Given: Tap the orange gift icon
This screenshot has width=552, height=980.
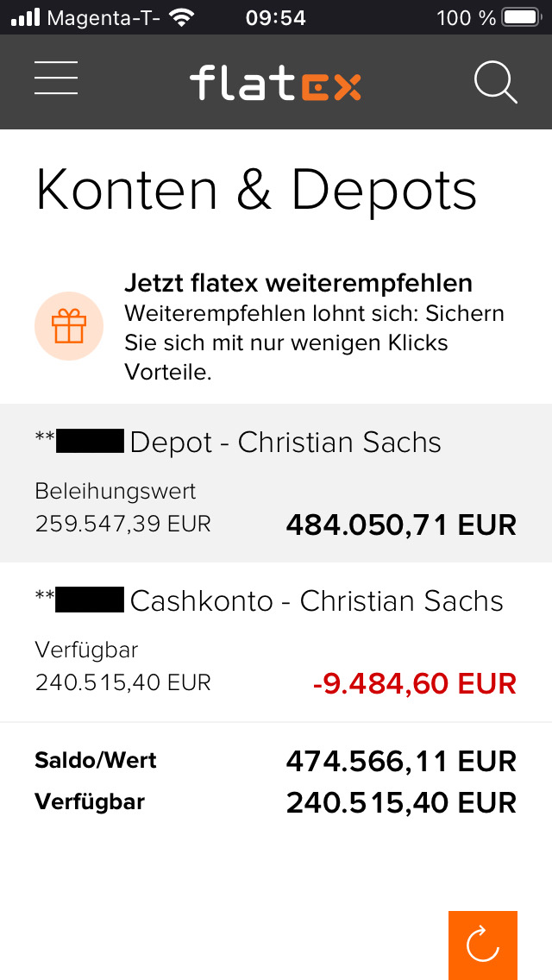Looking at the screenshot, I should click(x=69, y=327).
